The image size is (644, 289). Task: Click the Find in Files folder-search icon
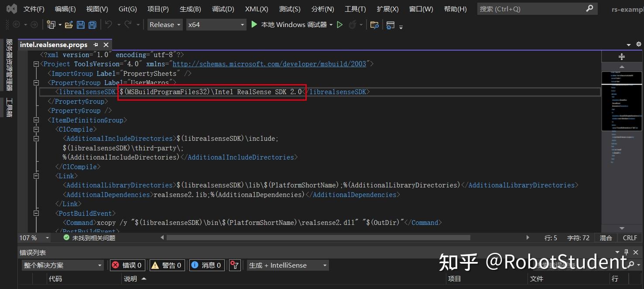point(374,25)
